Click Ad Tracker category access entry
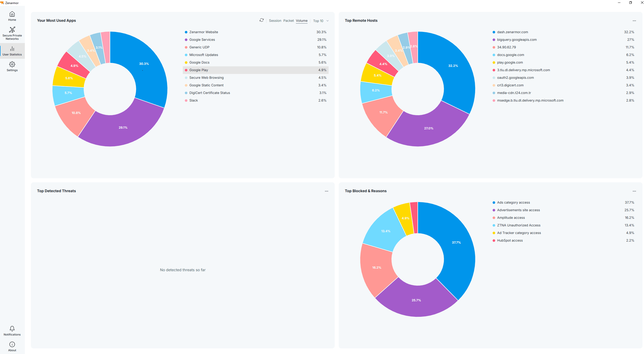The height and width of the screenshot is (354, 644). pos(563,233)
